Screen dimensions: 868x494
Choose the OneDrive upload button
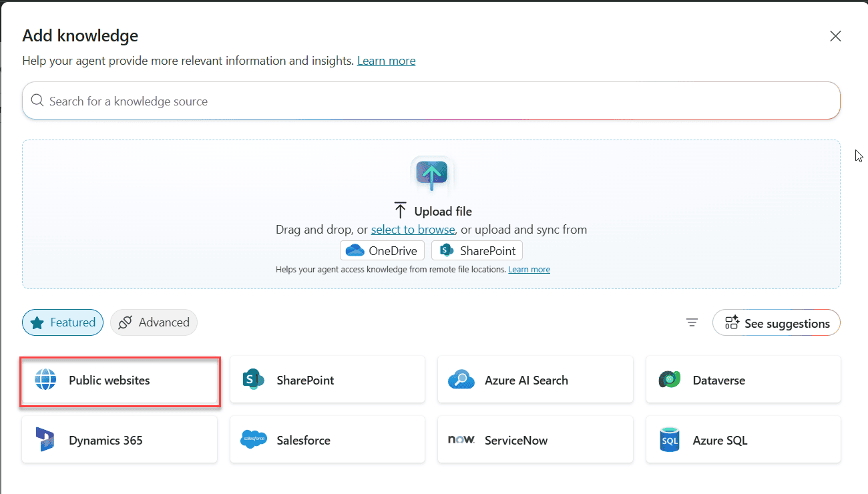pyautogui.click(x=382, y=250)
